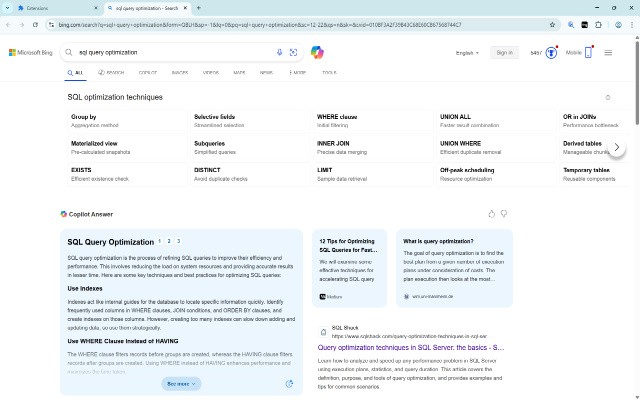This screenshot has width=640, height=400.
Task: Open Query optimization techniques in SQL Server link
Action: pyautogui.click(x=411, y=347)
